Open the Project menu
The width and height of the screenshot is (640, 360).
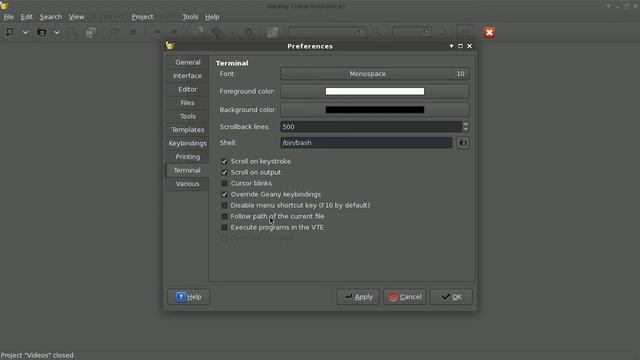[142, 17]
